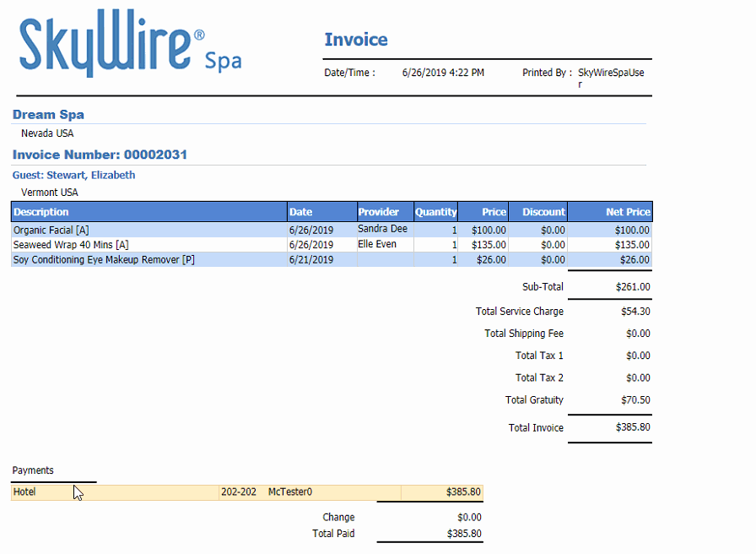Click the Provider column header
This screenshot has width=756, height=554.
(x=378, y=212)
